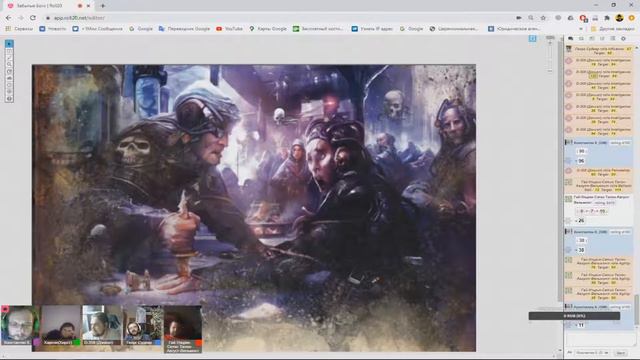Open the Roll20 help tool
The height and width of the screenshot is (360, 640).
[9, 98]
